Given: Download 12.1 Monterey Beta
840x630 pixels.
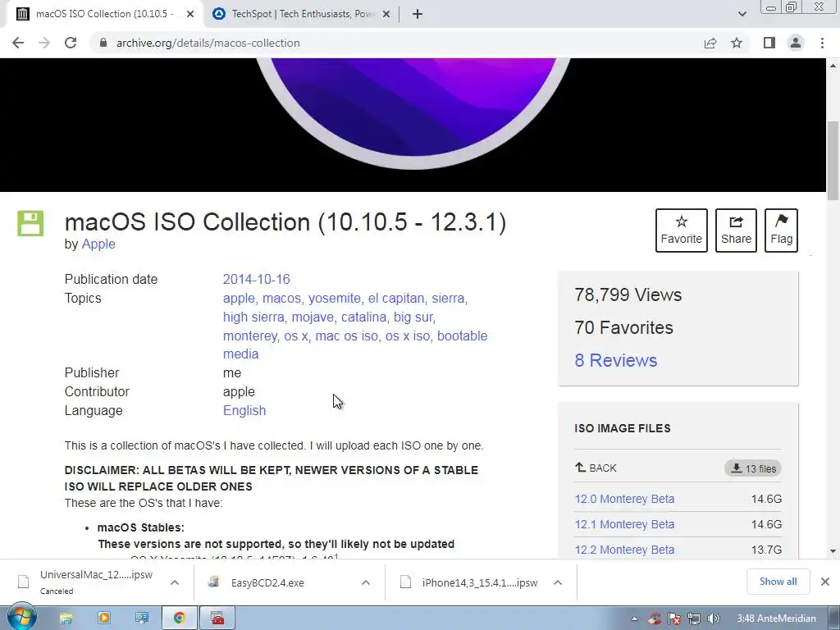Looking at the screenshot, I should [x=624, y=524].
